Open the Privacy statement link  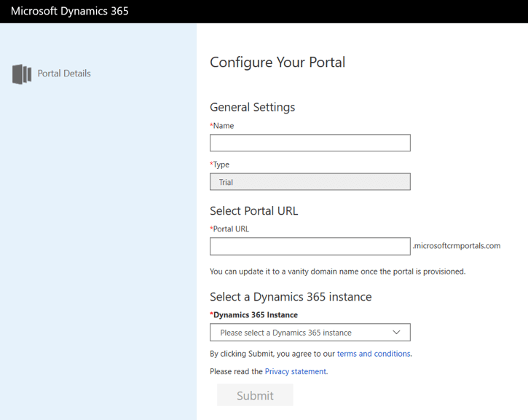[x=296, y=371]
